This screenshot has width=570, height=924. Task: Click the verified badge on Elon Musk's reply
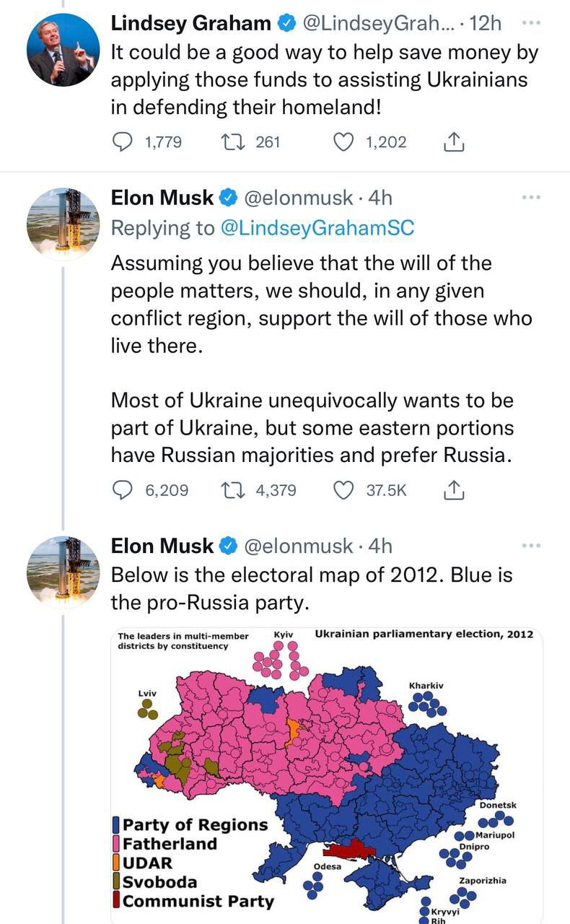[229, 198]
